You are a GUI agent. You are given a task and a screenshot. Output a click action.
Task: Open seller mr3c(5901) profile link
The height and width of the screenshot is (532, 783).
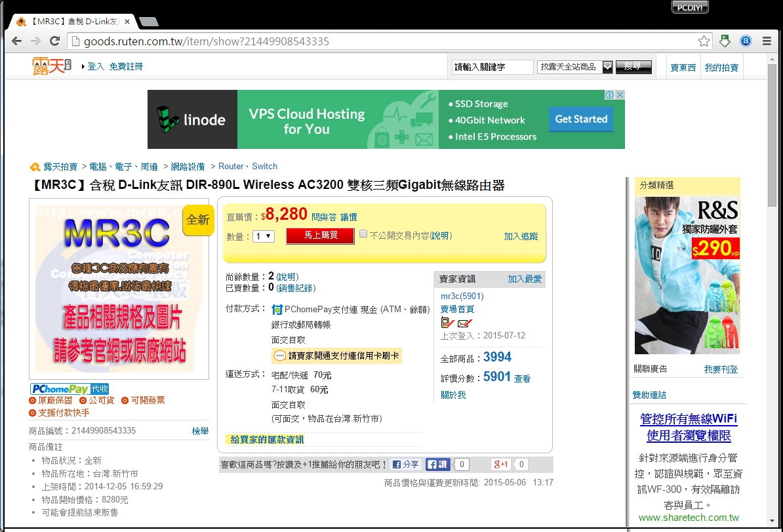click(462, 297)
